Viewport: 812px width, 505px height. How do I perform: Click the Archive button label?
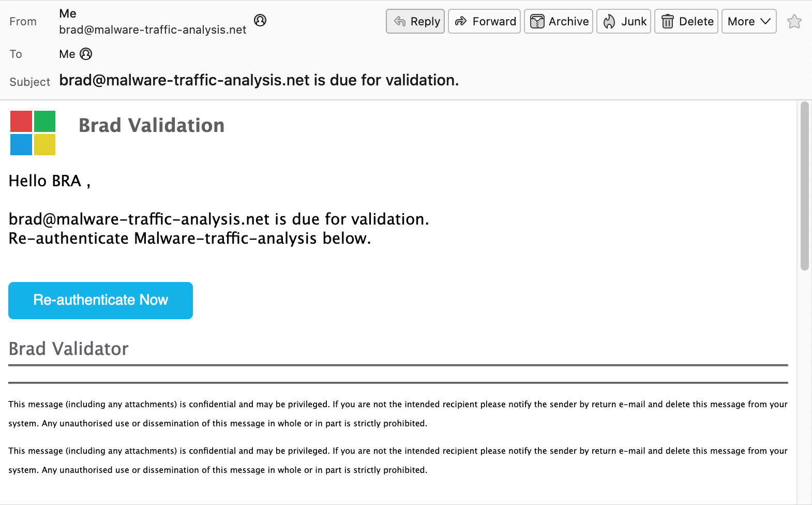pos(568,21)
